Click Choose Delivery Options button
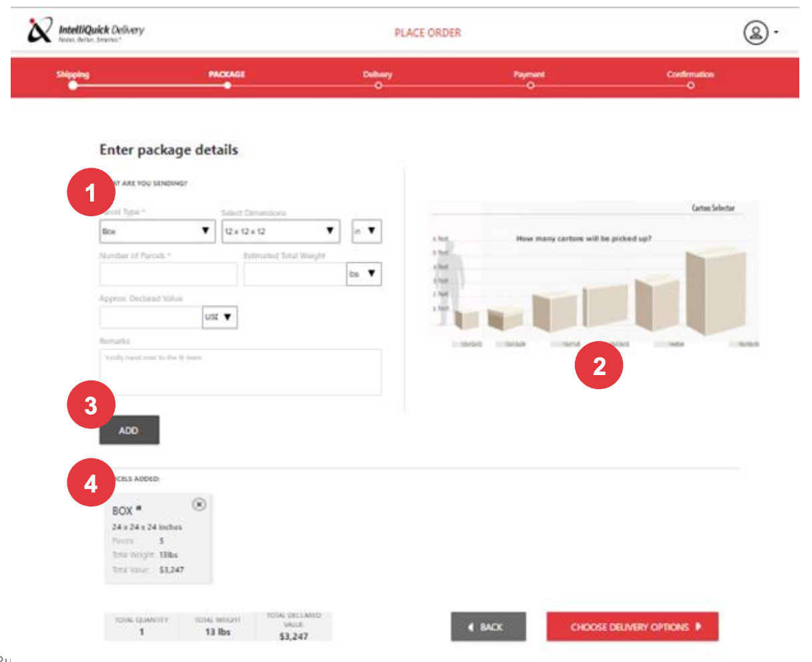812x662 pixels. [x=632, y=627]
